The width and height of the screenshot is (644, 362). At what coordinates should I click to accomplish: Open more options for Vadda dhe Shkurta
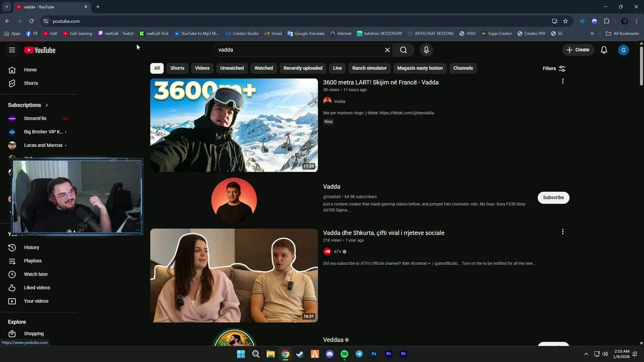562,232
